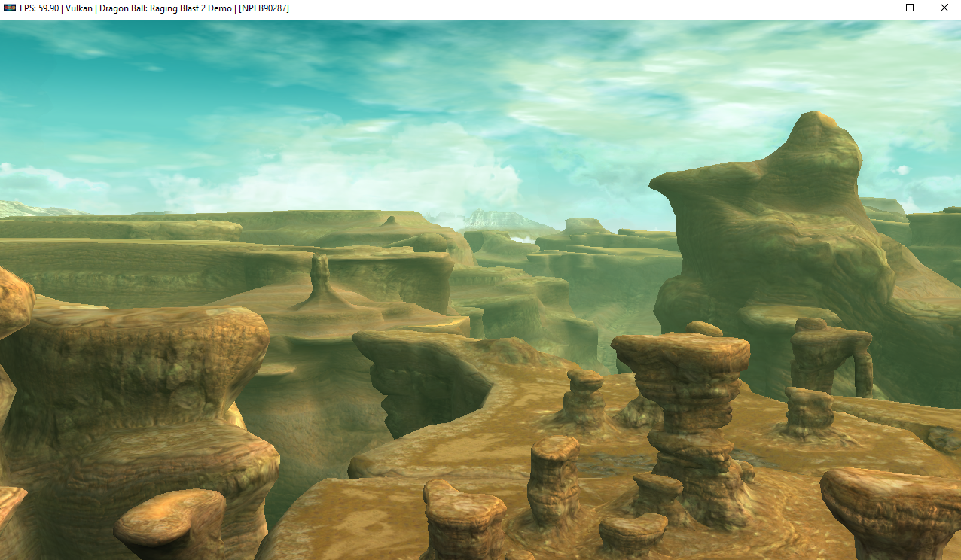Minimize the Dragon Ball Raging Blast 2 window
Screen dimensions: 961x560
pos(876,8)
